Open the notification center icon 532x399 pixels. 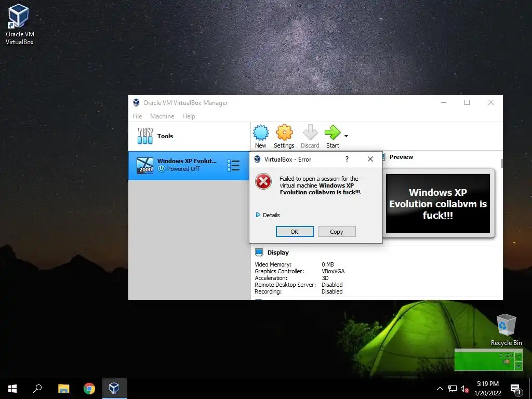click(515, 389)
